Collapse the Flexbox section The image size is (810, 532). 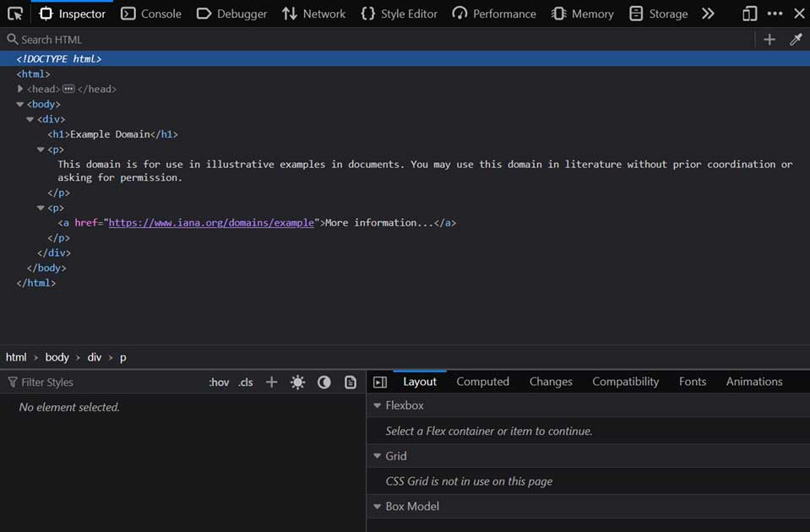[378, 405]
